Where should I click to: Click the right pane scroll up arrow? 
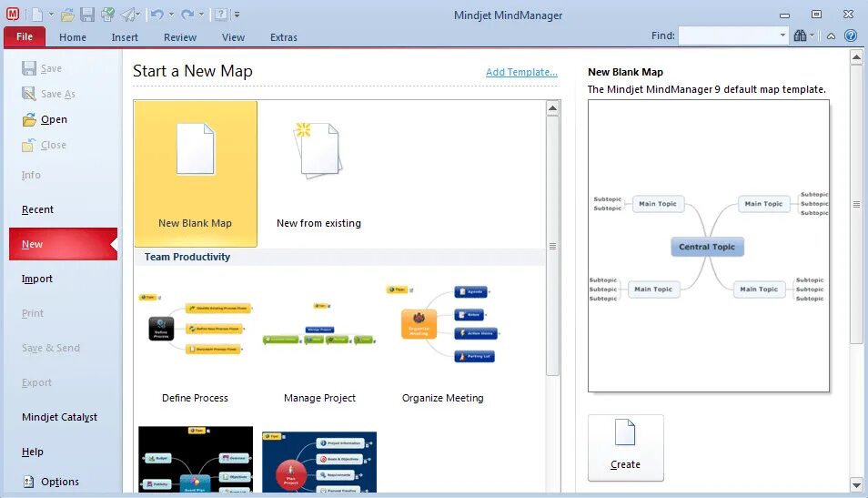click(856, 57)
